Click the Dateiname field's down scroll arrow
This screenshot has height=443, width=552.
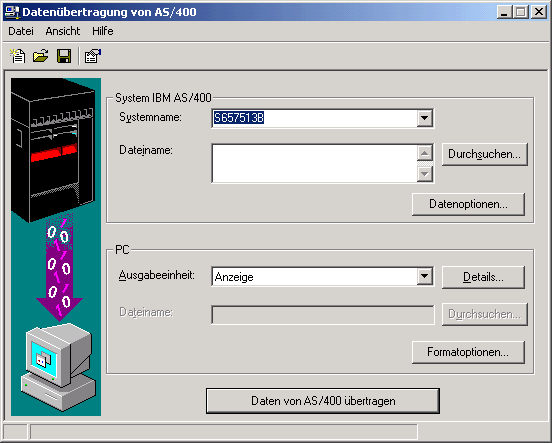425,174
